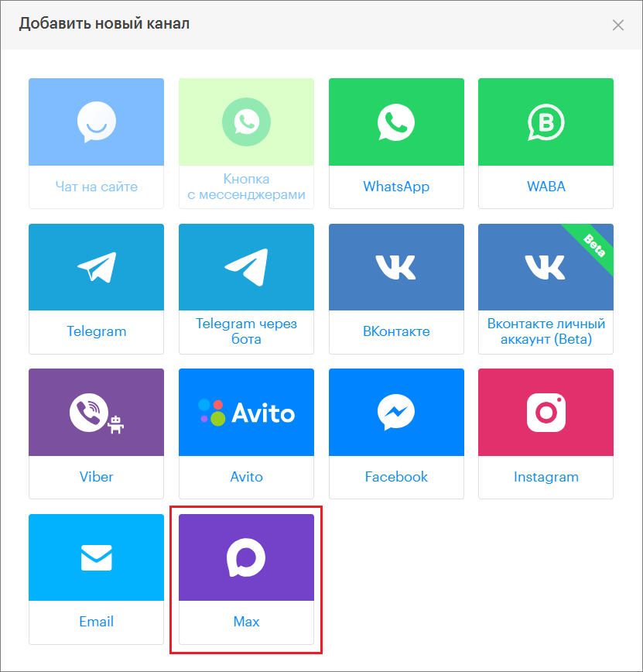The width and height of the screenshot is (643, 672).
Task: Click the 'Вконтакте личный аккаунт (Beta)' label
Action: click(546, 331)
